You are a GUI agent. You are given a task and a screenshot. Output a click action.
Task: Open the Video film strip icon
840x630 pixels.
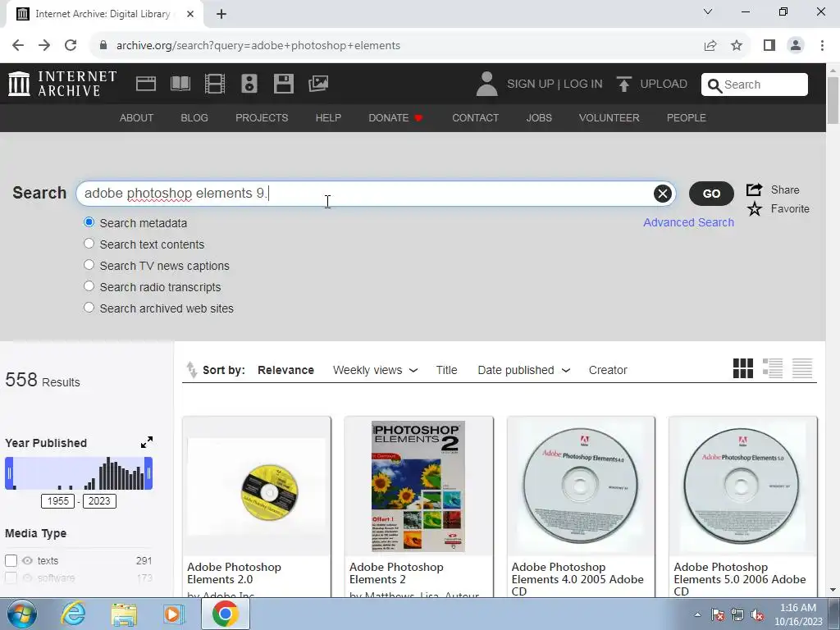[x=215, y=84]
